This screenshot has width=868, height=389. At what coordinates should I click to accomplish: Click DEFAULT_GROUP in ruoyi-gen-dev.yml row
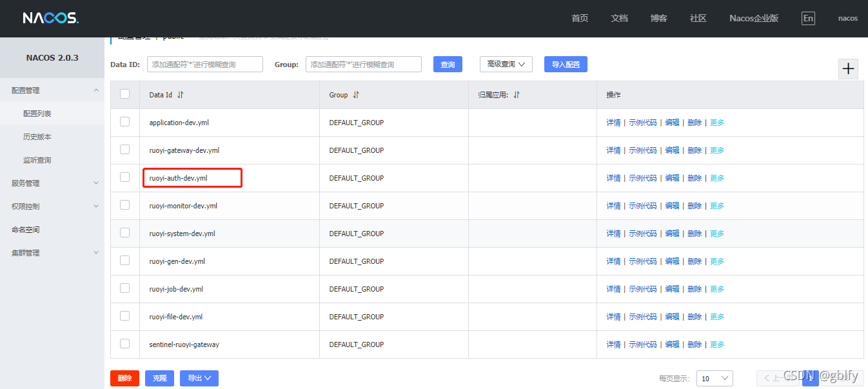pyautogui.click(x=356, y=261)
